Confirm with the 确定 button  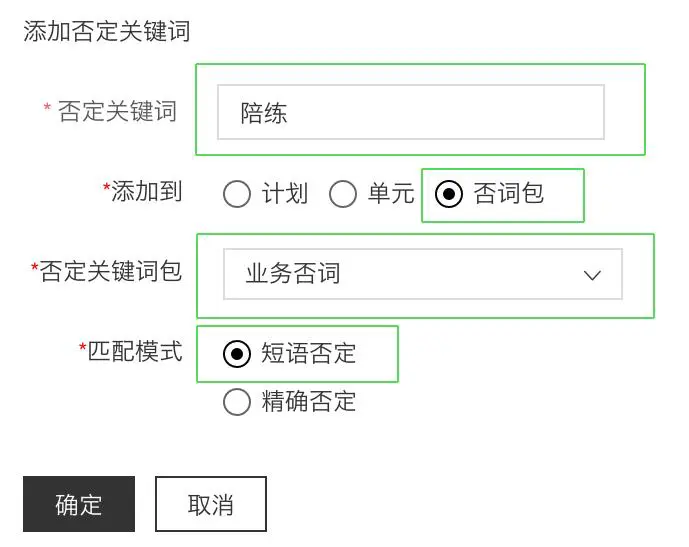tap(79, 504)
